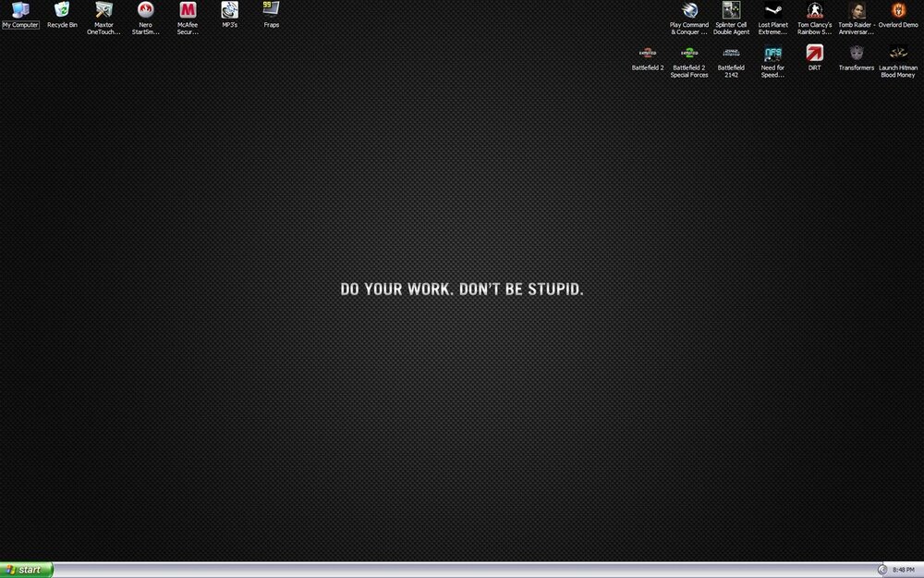Select the DiRT game shortcut
924x578 pixels.
click(x=814, y=54)
